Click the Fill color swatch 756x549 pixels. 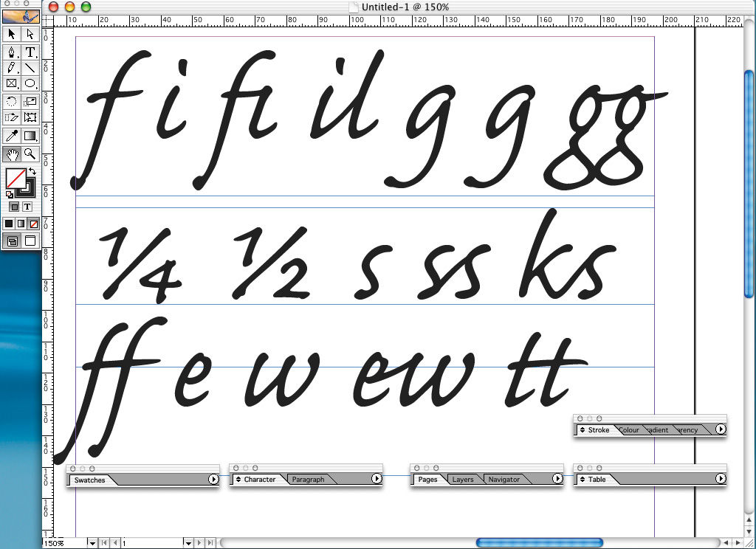(16, 179)
